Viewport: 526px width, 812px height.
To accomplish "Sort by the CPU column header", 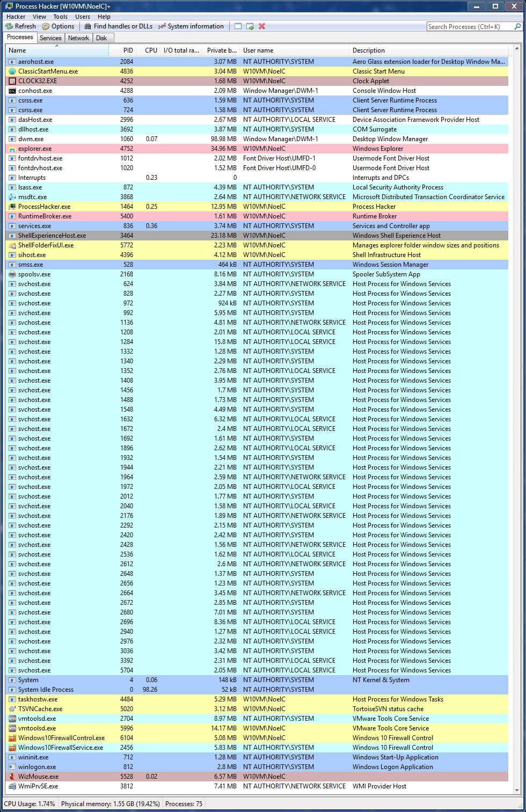I will [x=148, y=50].
